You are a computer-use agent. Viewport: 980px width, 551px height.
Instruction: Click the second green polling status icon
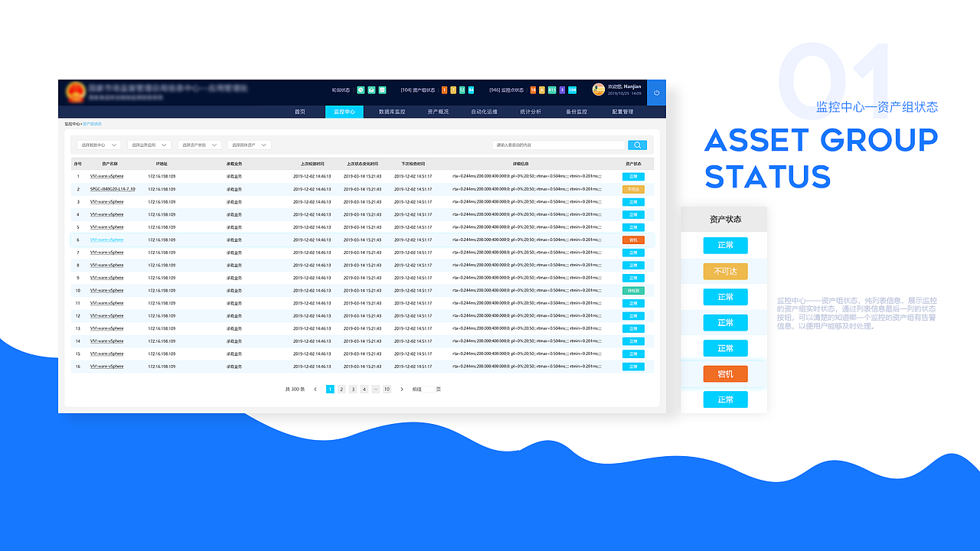coord(371,90)
